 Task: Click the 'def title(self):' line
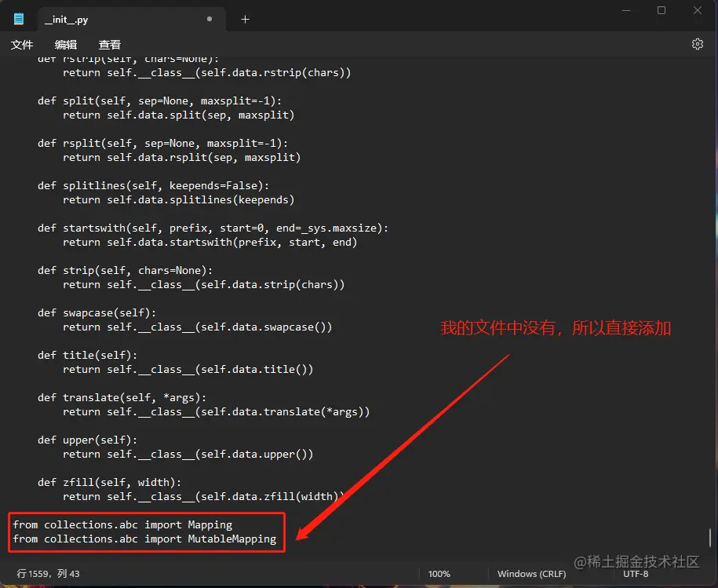pos(87,356)
